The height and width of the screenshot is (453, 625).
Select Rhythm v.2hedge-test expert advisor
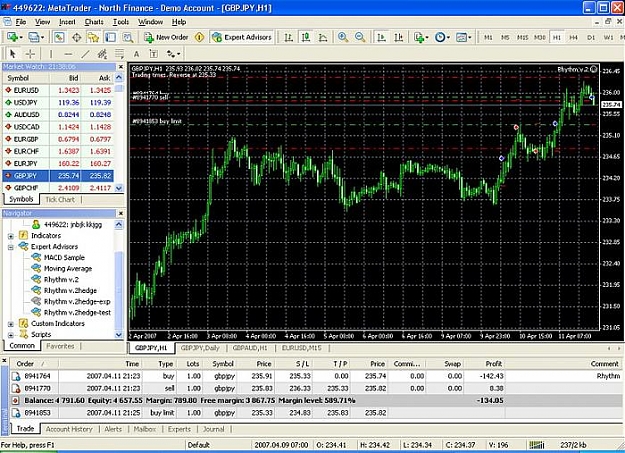[77, 312]
